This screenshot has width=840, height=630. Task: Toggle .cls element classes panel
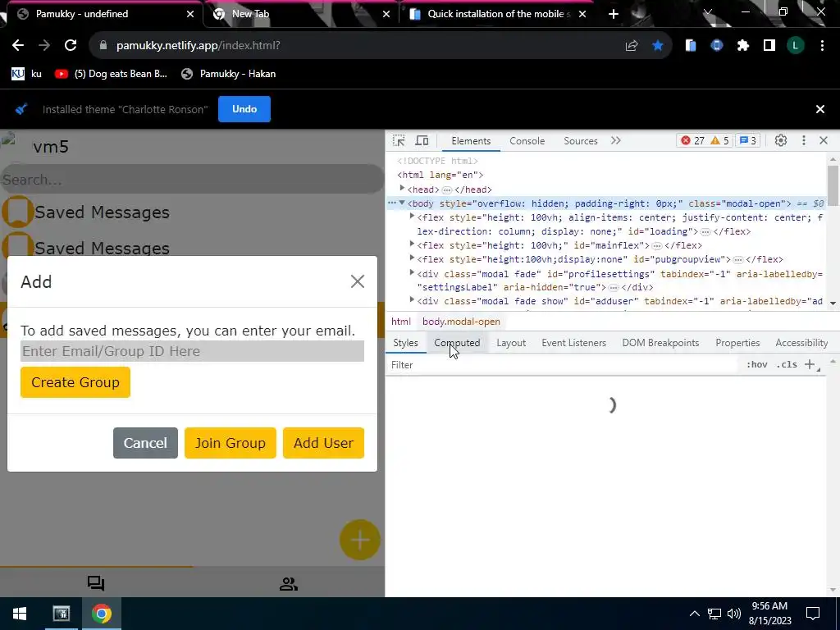pos(787,365)
